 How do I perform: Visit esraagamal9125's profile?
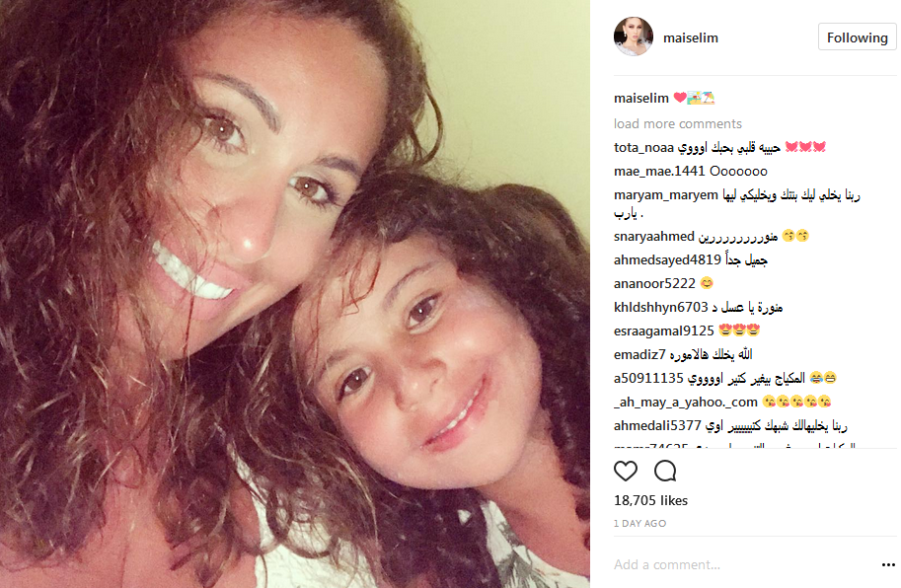click(664, 331)
